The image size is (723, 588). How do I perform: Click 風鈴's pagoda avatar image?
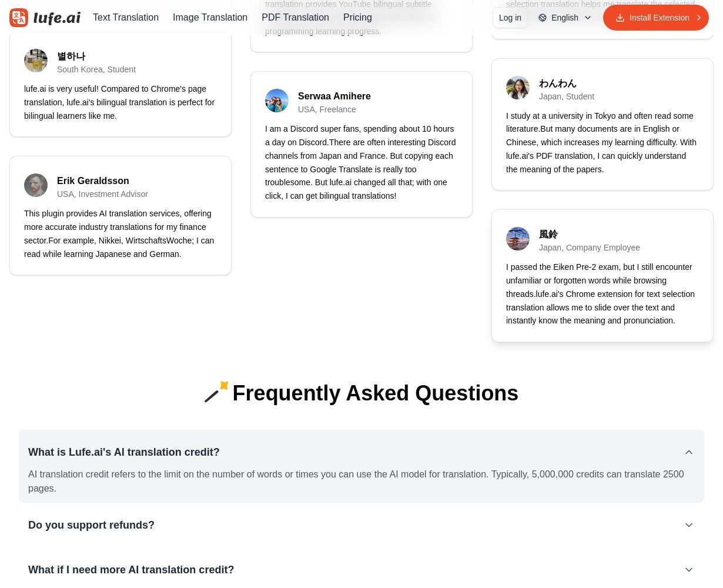point(518,239)
